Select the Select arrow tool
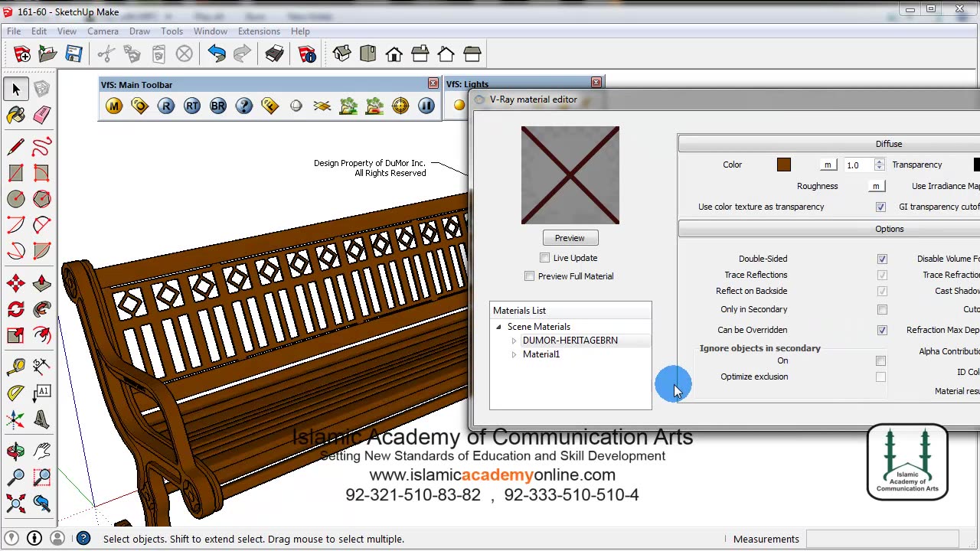 (x=16, y=90)
